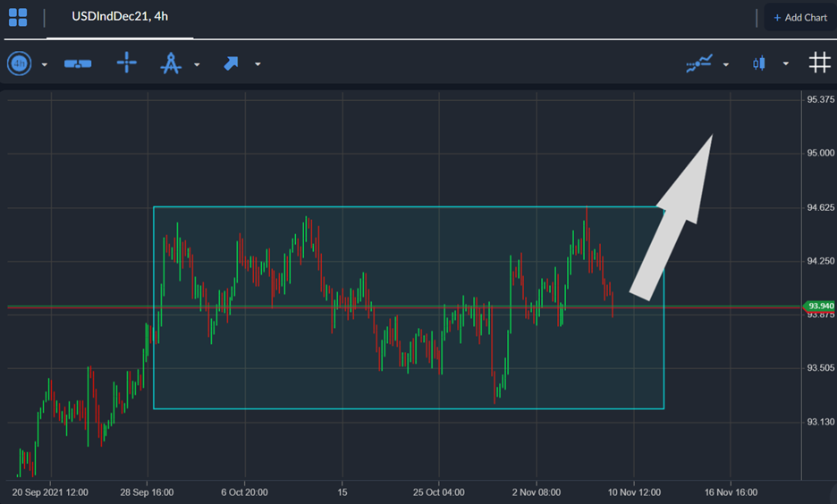Open the chart layout grid icon
837x504 pixels.
coord(18,17)
